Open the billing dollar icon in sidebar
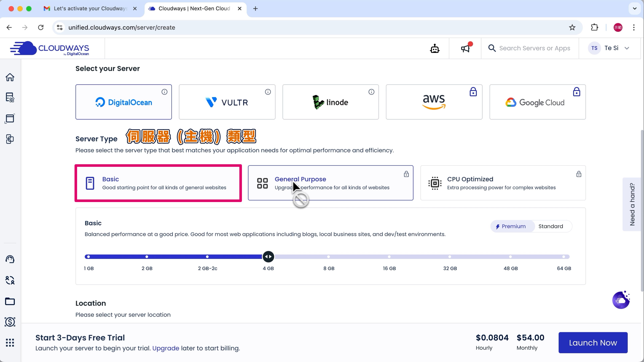 pos(10,322)
